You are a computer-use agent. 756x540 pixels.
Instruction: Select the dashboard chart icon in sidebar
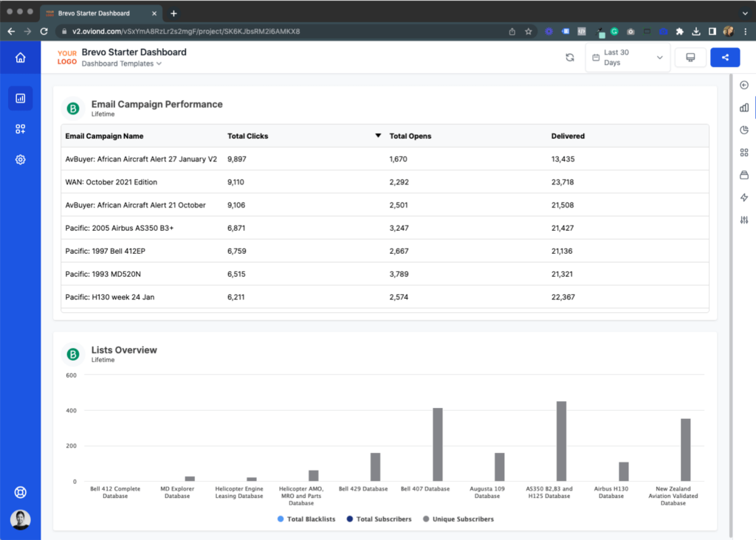[x=20, y=98]
